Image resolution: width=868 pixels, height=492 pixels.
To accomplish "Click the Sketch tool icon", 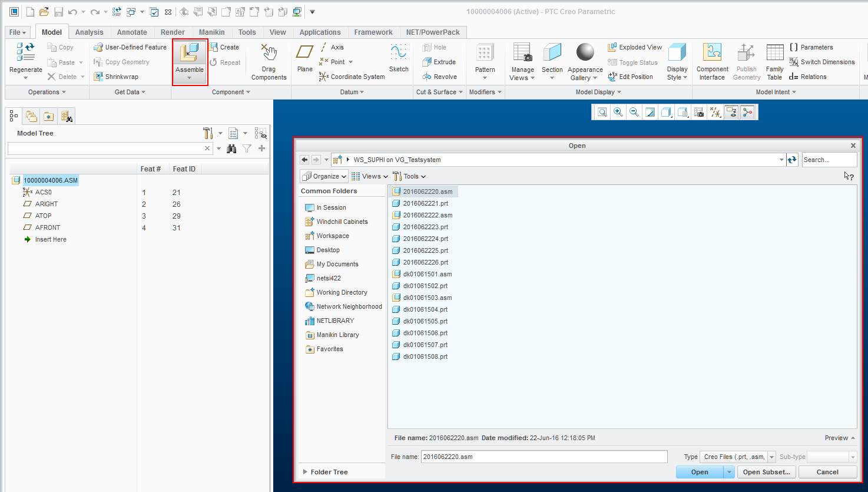I will (x=398, y=58).
